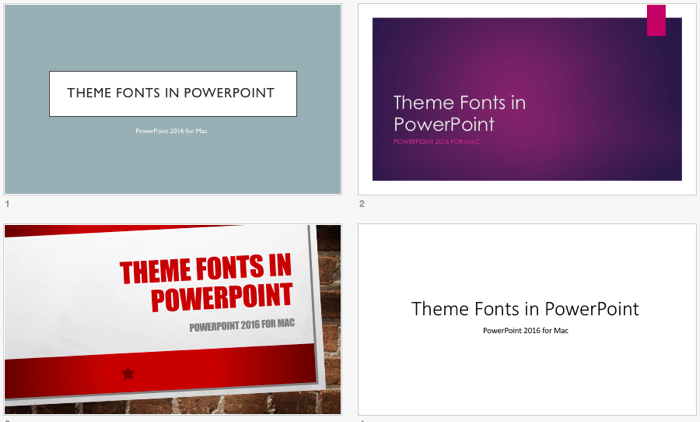Image resolution: width=700 pixels, height=422 pixels.
Task: Select the plain white slide thumbnail
Action: (x=527, y=319)
